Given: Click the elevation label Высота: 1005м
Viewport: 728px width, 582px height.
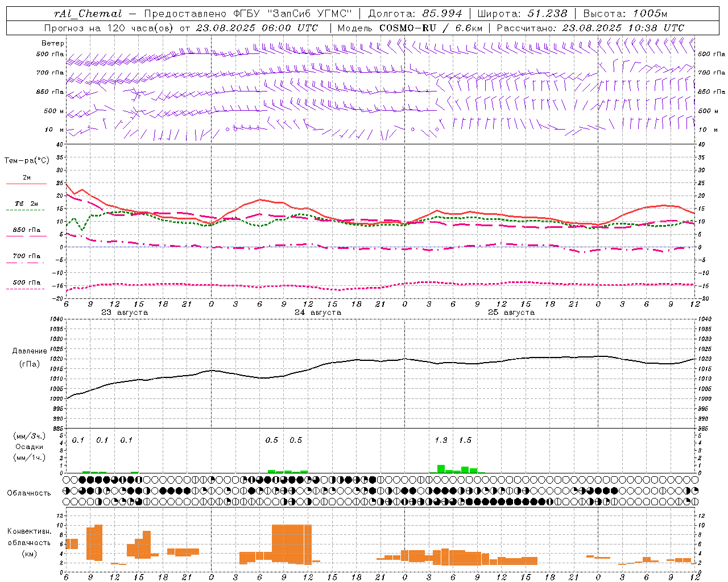Looking at the screenshot, I should coord(625,14).
